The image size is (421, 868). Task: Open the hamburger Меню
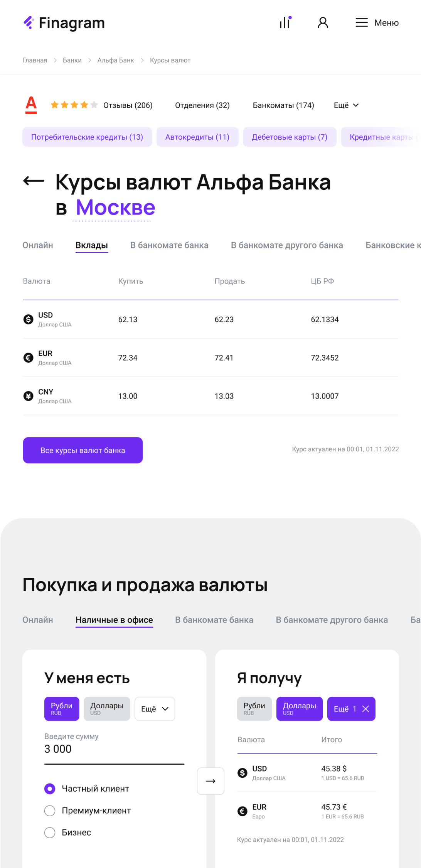coord(377,23)
